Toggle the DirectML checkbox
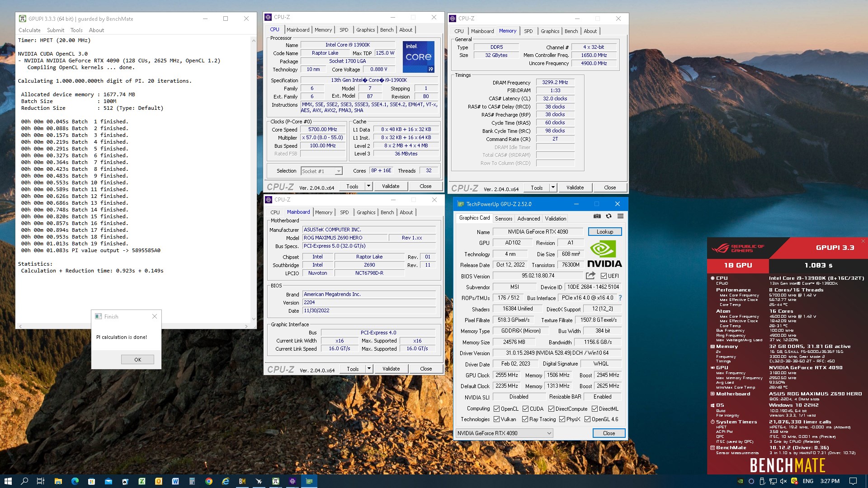The height and width of the screenshot is (488, 868). click(x=594, y=408)
